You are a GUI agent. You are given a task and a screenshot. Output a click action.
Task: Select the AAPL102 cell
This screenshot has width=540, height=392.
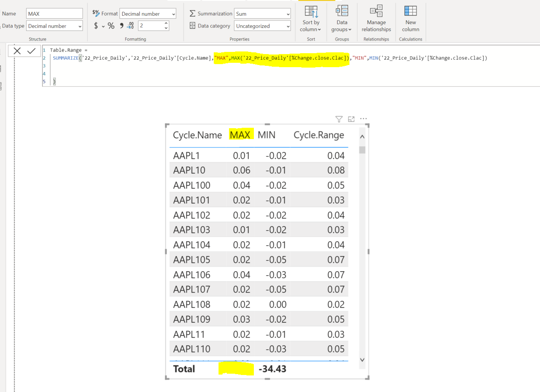[x=191, y=215]
